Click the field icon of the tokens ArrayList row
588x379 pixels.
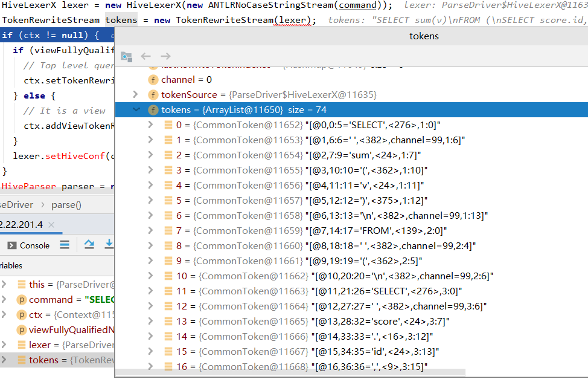(153, 109)
